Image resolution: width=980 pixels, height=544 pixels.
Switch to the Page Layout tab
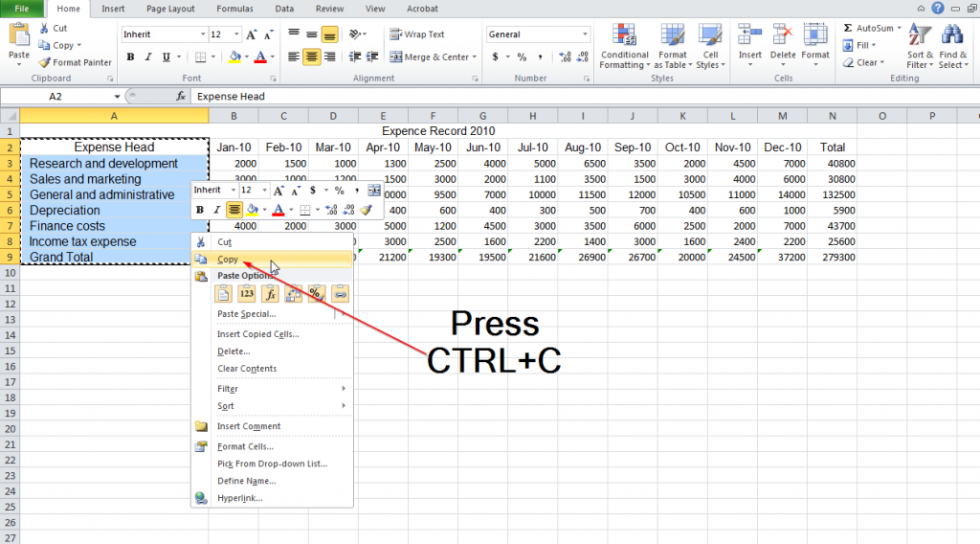coord(170,9)
